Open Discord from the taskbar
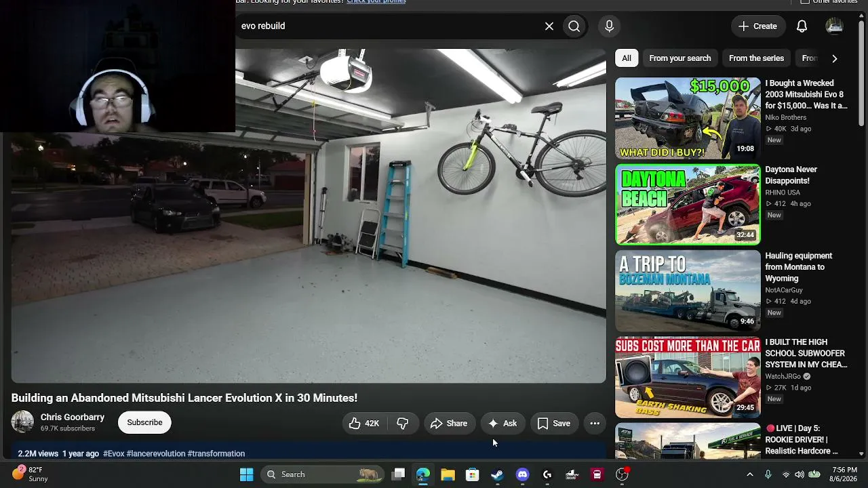Viewport: 868px width, 488px height. 522,474
